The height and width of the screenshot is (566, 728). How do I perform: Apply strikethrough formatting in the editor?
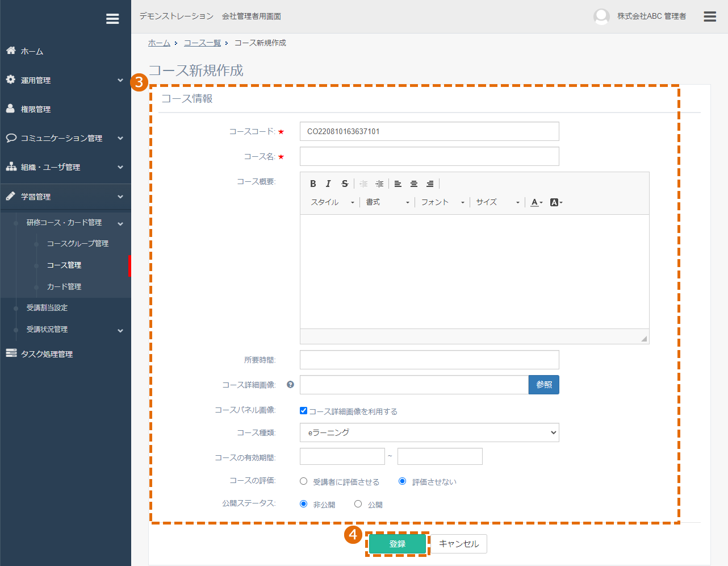pyautogui.click(x=345, y=184)
